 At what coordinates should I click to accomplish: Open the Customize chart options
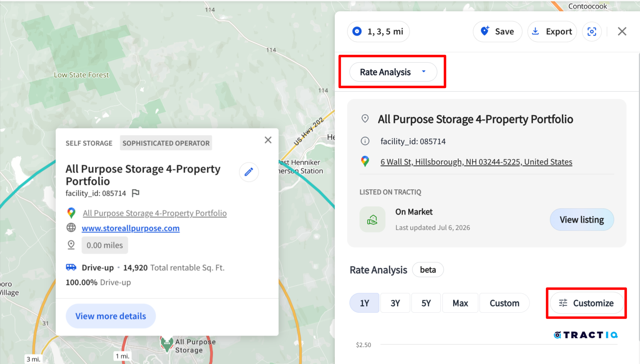pos(587,303)
